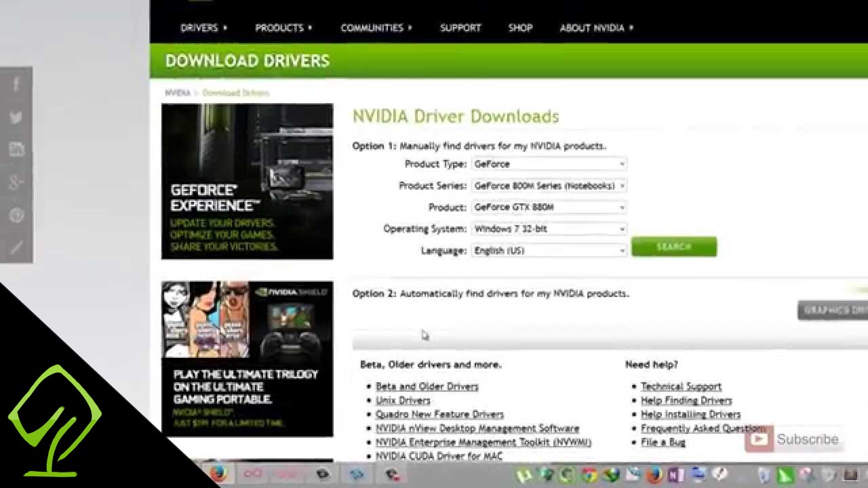Open the Language dropdown
Screen dimensions: 868x488
coord(549,251)
